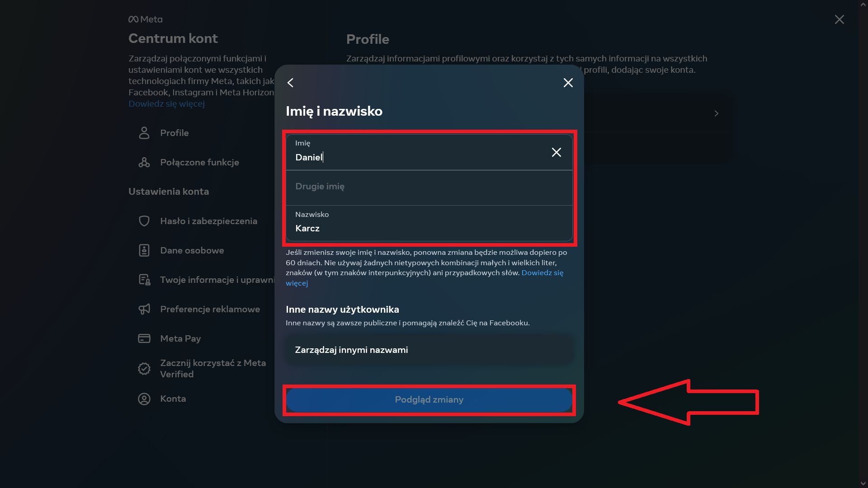Clear the Imię field with the X icon
This screenshot has width=868, height=488.
[556, 152]
